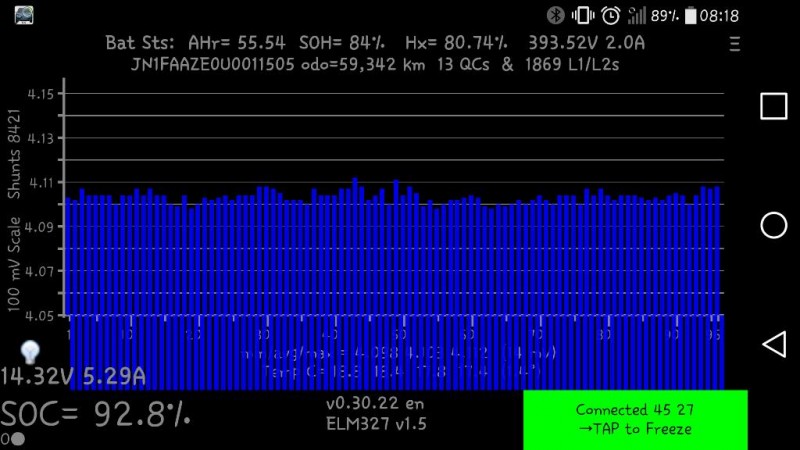The width and height of the screenshot is (800, 450).
Task: Tap the 14.32V 5.29A reading
Action: pyautogui.click(x=73, y=377)
